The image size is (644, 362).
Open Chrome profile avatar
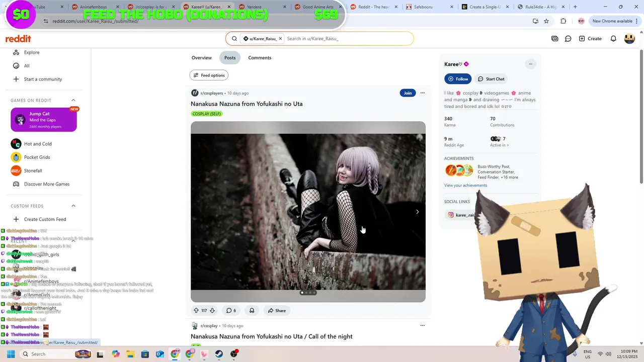click(x=581, y=21)
